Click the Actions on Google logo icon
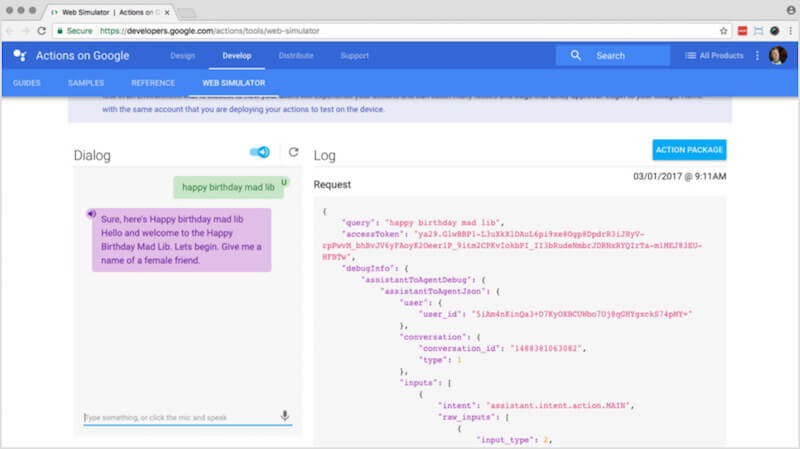 (x=20, y=56)
